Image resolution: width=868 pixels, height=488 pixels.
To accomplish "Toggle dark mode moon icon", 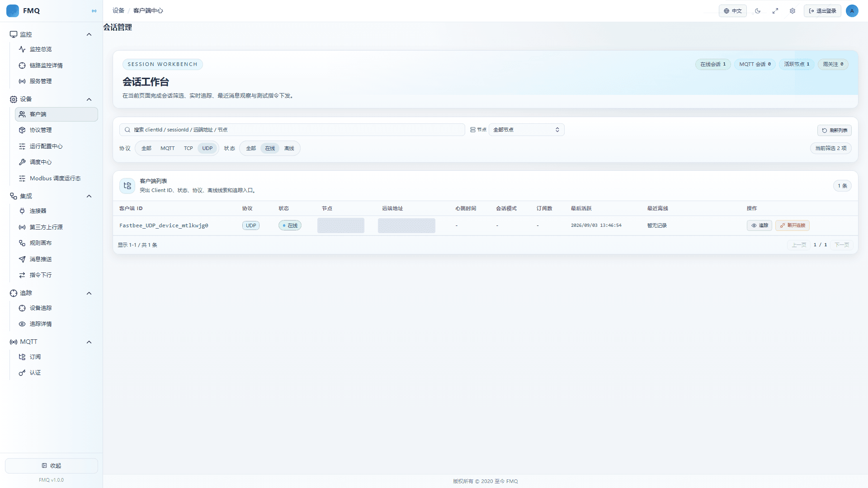I will pyautogui.click(x=758, y=11).
